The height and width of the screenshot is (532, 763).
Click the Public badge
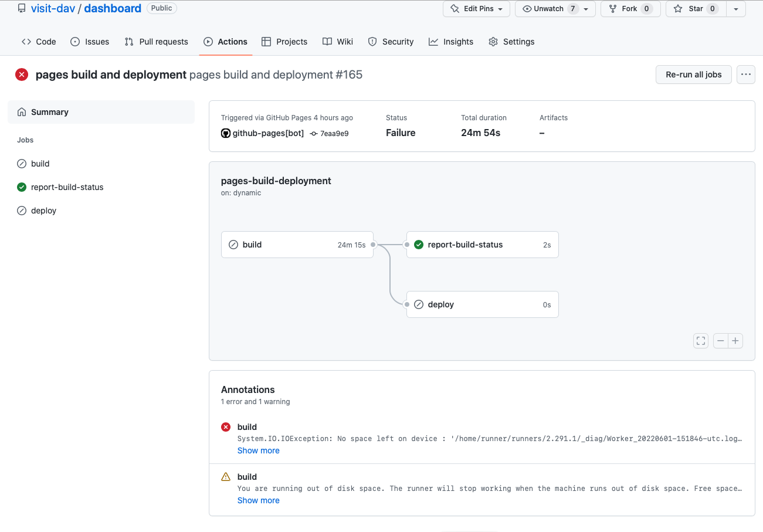[x=161, y=8]
